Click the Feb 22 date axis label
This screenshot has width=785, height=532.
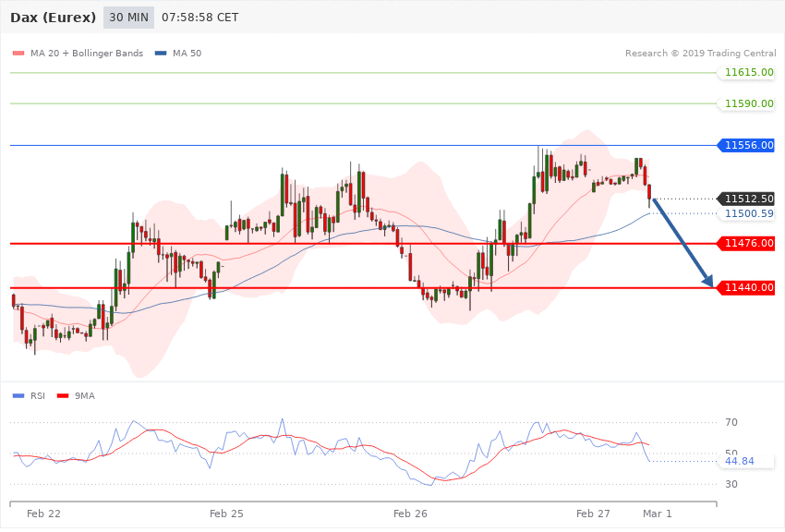coord(43,514)
